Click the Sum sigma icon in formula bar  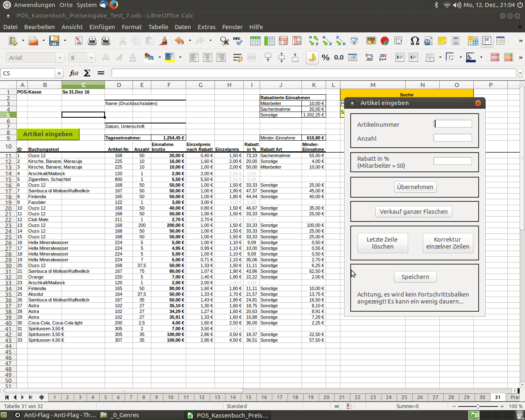(x=87, y=73)
